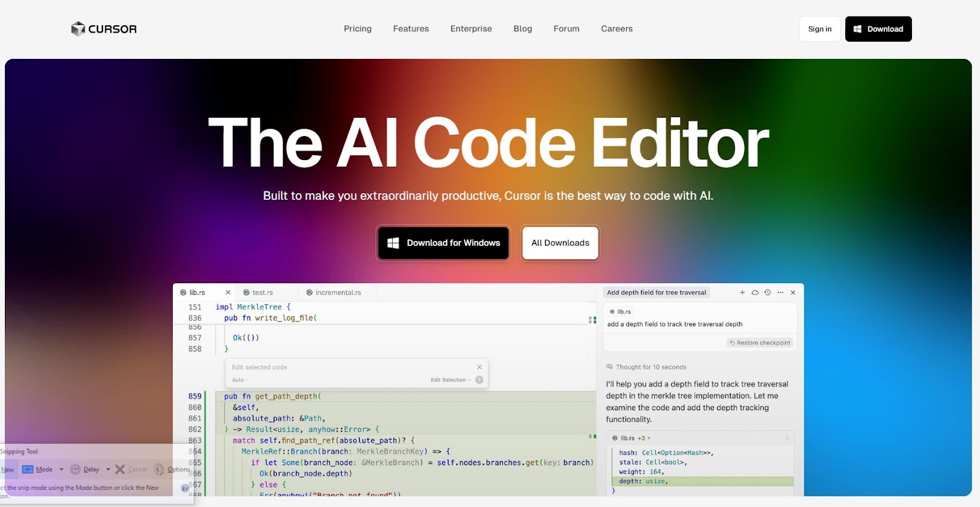The image size is (980, 507).
Task: Navigate to Careers
Action: coord(617,29)
